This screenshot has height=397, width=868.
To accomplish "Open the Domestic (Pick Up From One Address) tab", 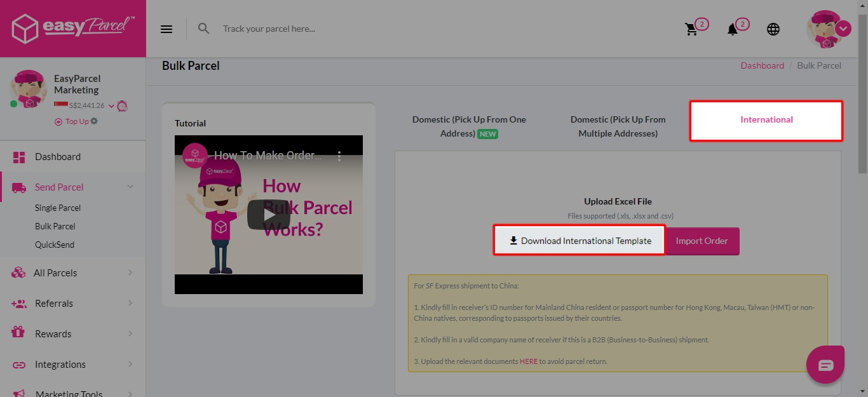I will click(469, 126).
